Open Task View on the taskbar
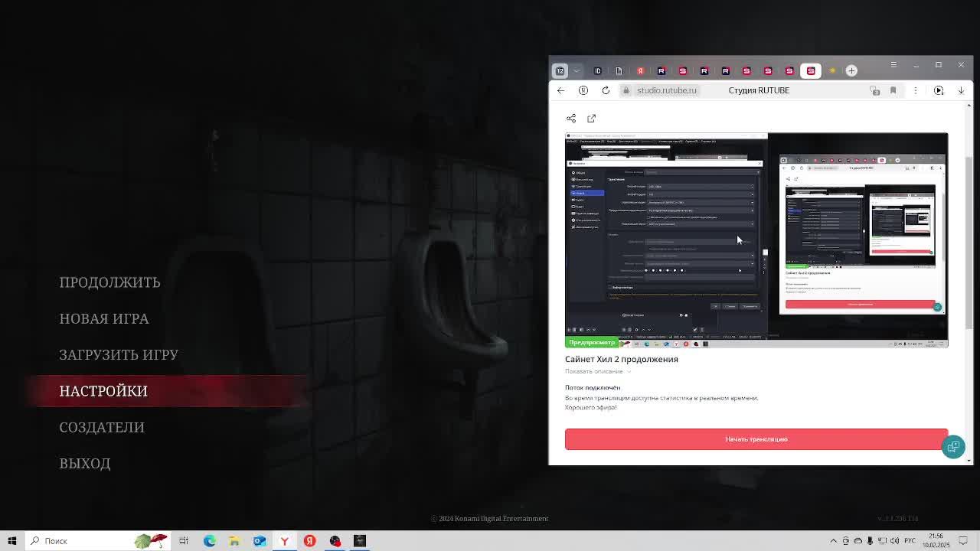The width and height of the screenshot is (980, 551). pos(184,541)
